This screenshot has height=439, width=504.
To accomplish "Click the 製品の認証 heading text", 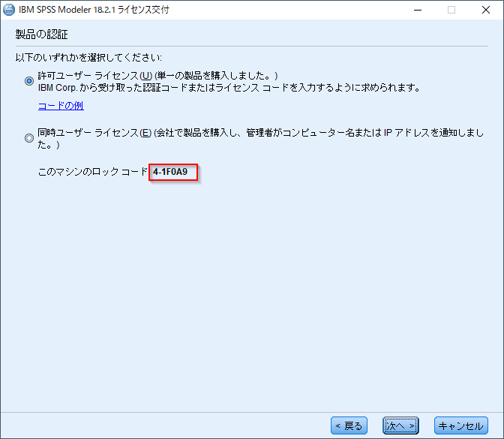I will 41,35.
